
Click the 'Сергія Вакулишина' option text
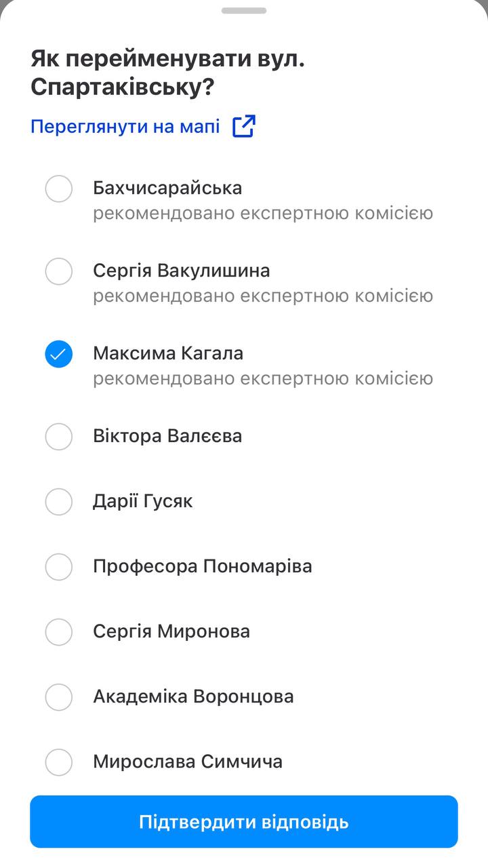[x=182, y=271]
